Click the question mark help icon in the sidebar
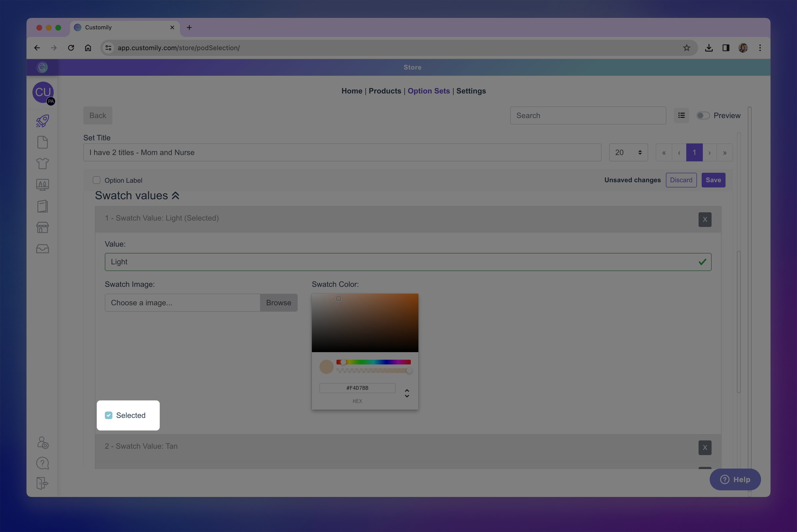The width and height of the screenshot is (797, 532). tap(42, 463)
